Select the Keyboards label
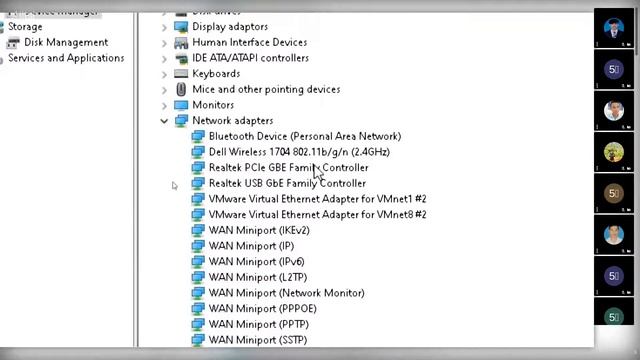This screenshot has height=360, width=640. [216, 74]
